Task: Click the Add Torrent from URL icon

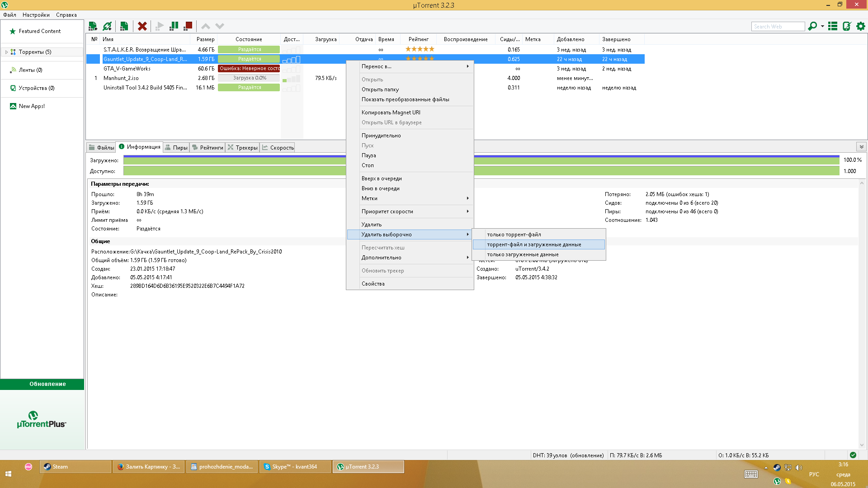Action: coord(108,26)
